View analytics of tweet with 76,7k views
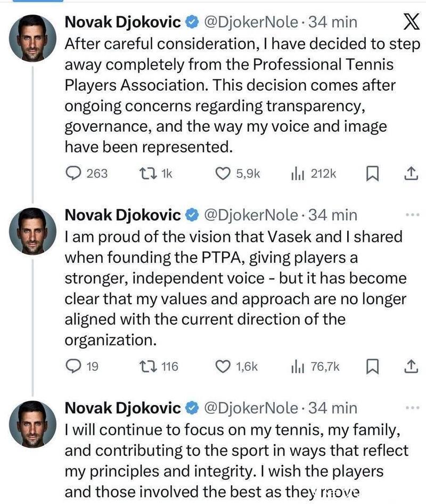Image resolution: width=426 pixels, height=504 pixels. tap(297, 366)
